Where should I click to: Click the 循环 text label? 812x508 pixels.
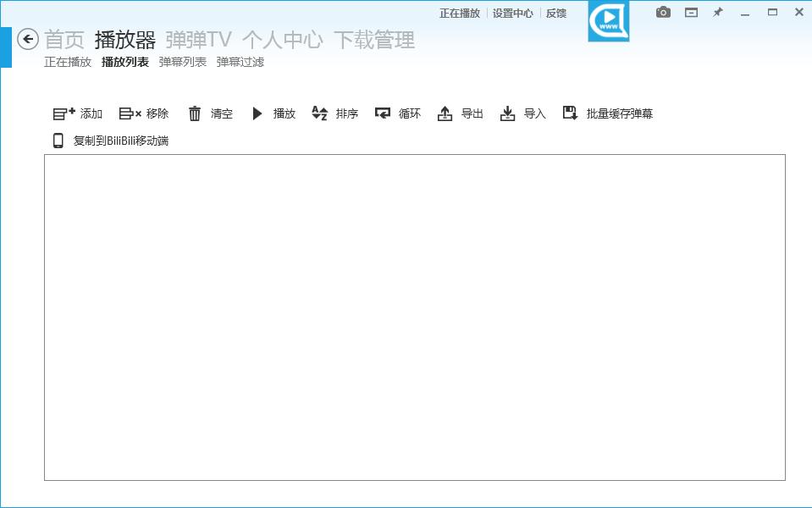410,113
